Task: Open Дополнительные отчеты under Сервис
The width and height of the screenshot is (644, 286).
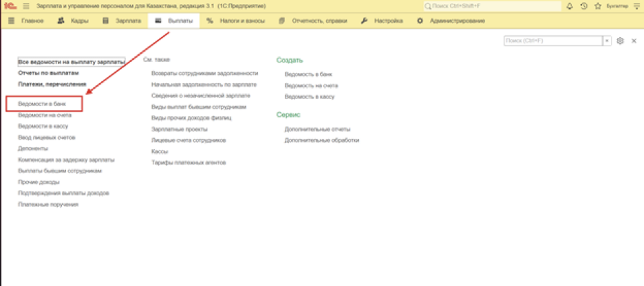Action: [x=317, y=129]
